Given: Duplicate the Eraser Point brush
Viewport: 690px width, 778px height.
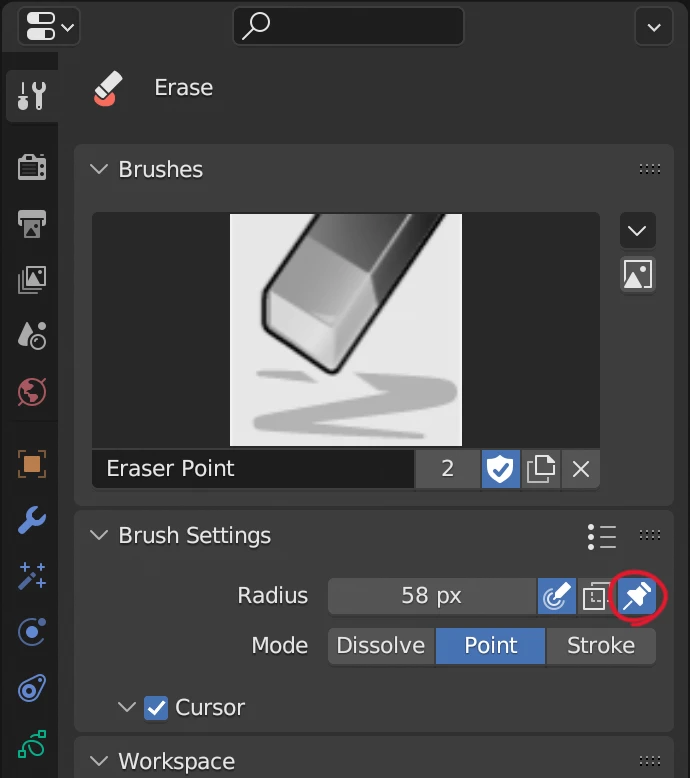Looking at the screenshot, I should pos(541,469).
